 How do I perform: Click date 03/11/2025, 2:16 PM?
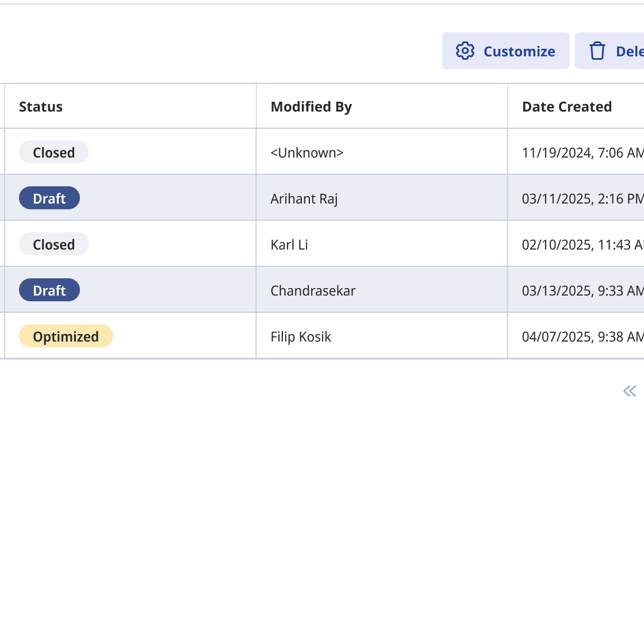[x=583, y=199]
